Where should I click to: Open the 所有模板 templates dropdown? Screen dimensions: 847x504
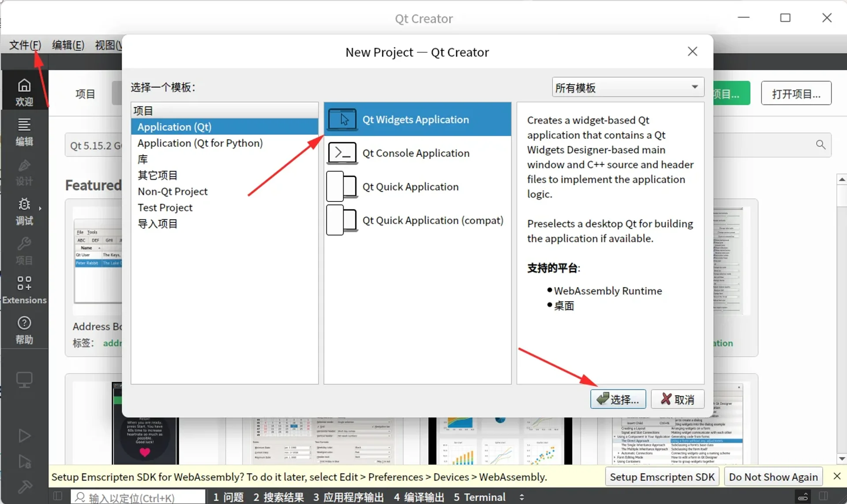tap(628, 87)
